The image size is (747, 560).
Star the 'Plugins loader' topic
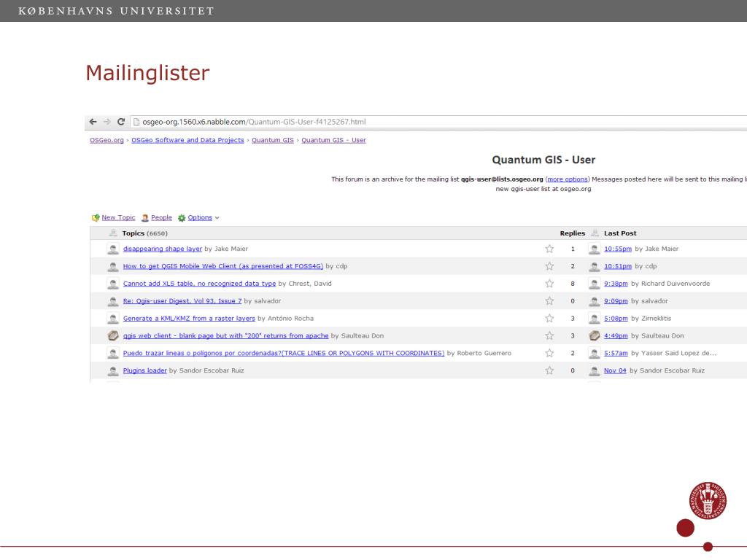click(549, 370)
